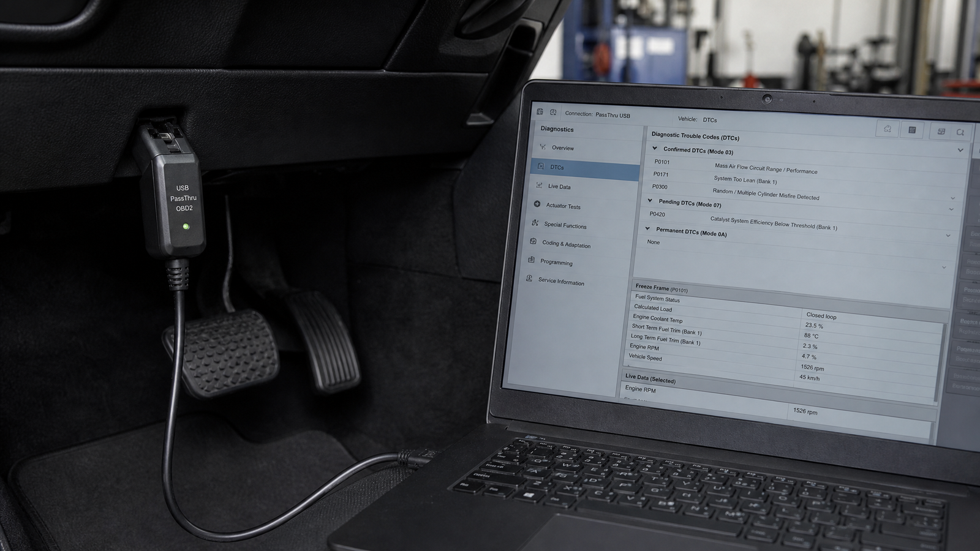
Task: Click the 45 km/h value
Action: 809,378
